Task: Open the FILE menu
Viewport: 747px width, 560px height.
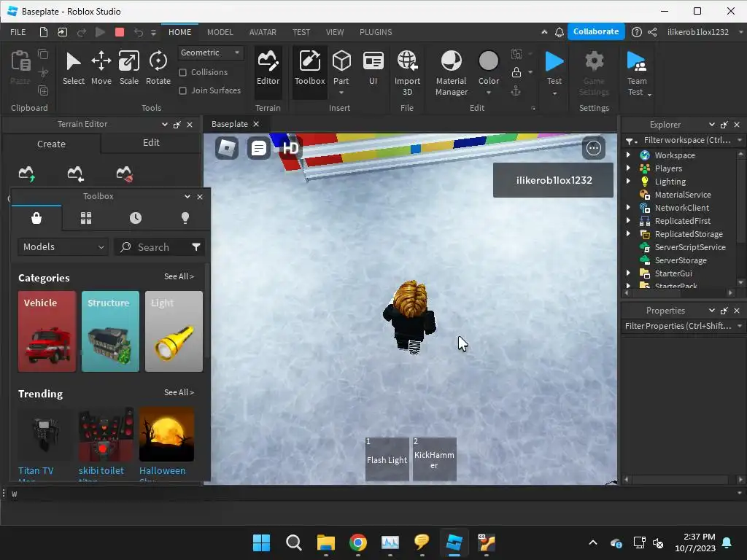Action: 18,32
